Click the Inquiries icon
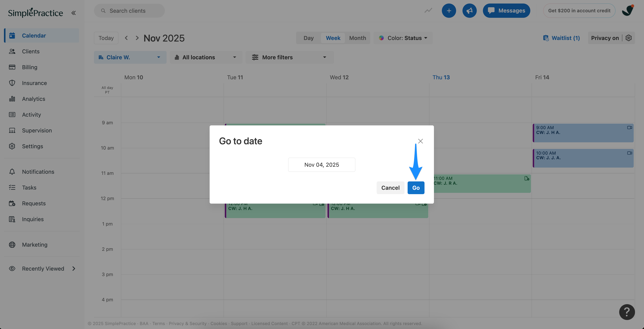Screen dimensions: 644x329 [12, 219]
